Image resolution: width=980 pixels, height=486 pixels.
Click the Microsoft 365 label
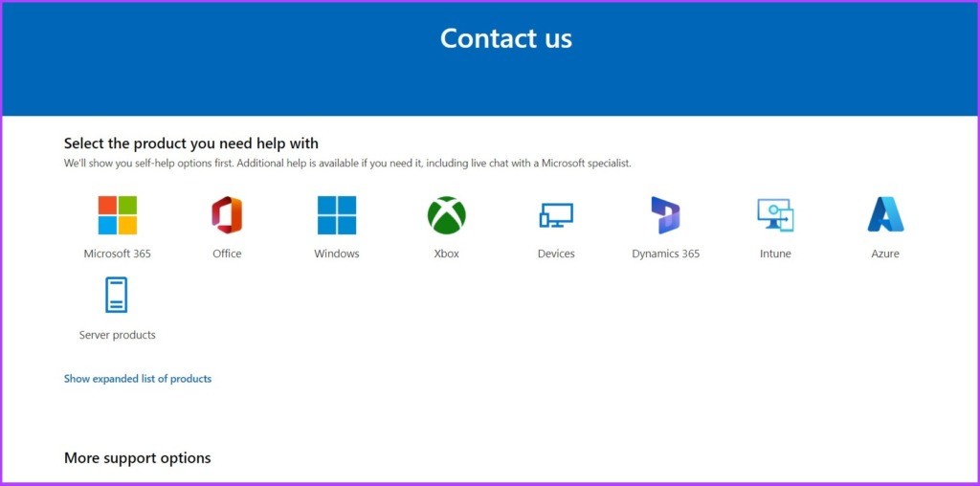[x=118, y=254]
